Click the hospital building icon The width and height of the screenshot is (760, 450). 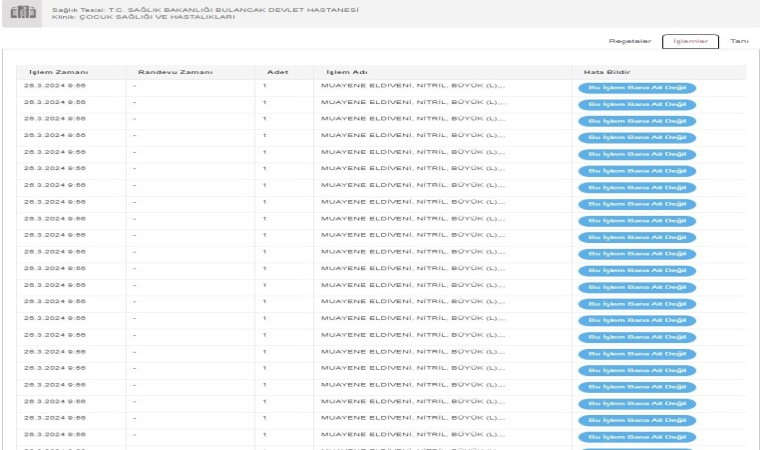(x=21, y=13)
